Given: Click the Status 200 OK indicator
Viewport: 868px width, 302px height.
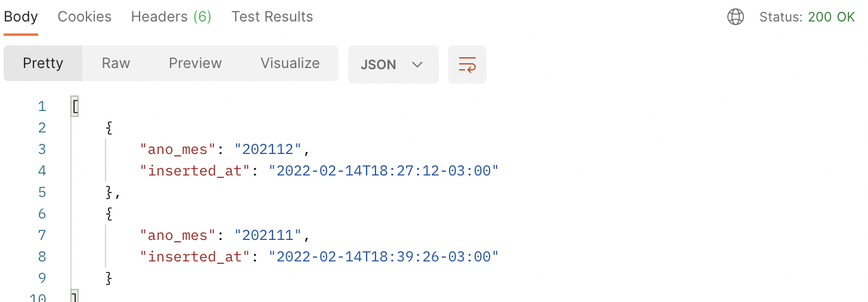Looking at the screenshot, I should coord(807,17).
